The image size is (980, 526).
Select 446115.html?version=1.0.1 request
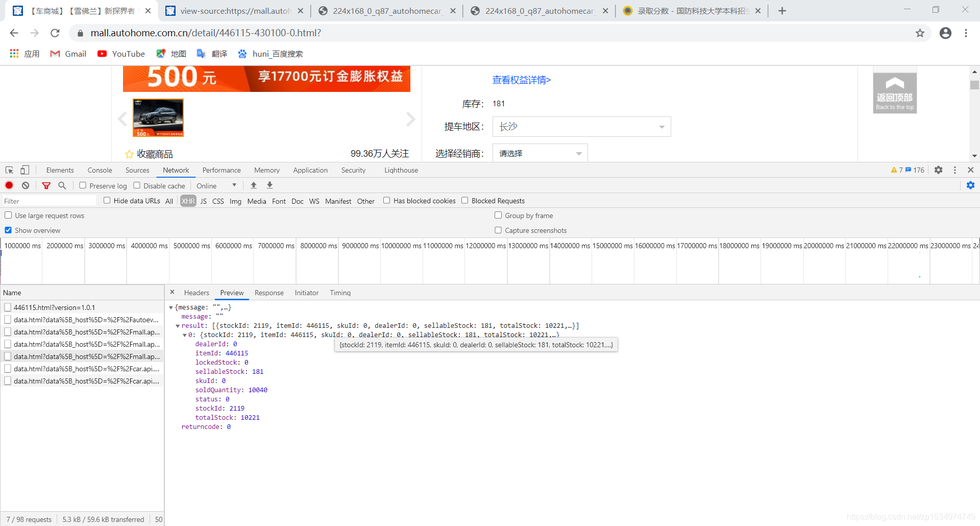(x=82, y=307)
